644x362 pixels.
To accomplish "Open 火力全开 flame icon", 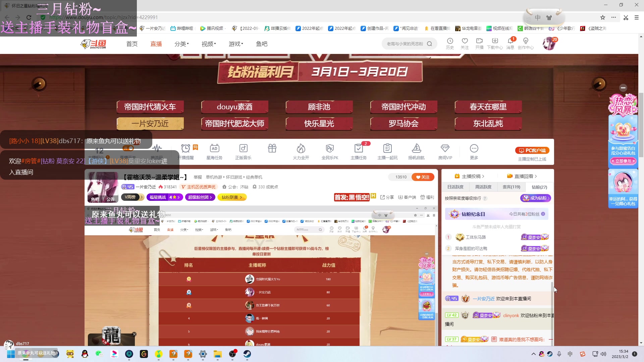I will [301, 152].
